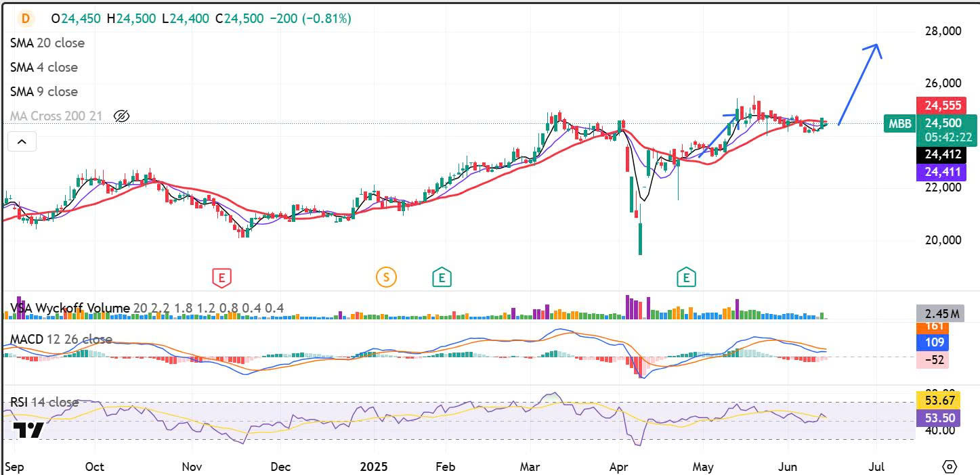Click the −200 (−0.81%) change value
This screenshot has height=475, width=980.
point(310,19)
